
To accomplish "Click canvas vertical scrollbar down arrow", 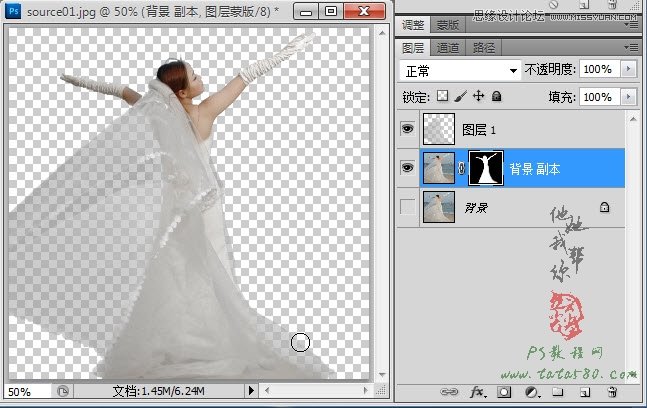I will pyautogui.click(x=382, y=375).
